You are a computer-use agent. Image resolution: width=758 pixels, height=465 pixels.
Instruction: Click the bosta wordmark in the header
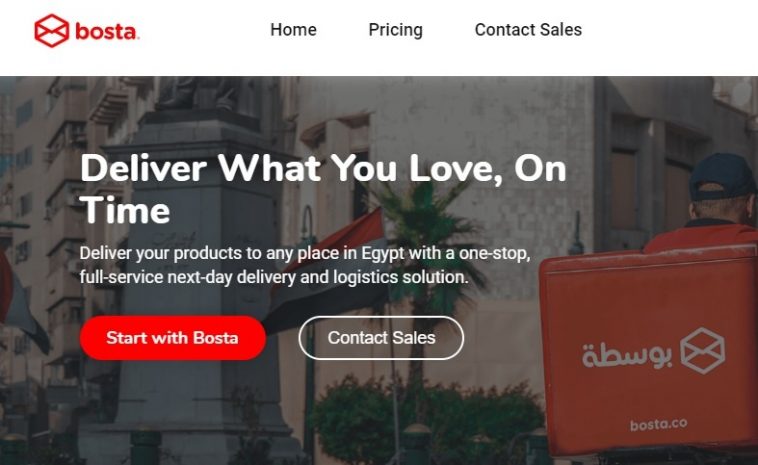[107, 31]
